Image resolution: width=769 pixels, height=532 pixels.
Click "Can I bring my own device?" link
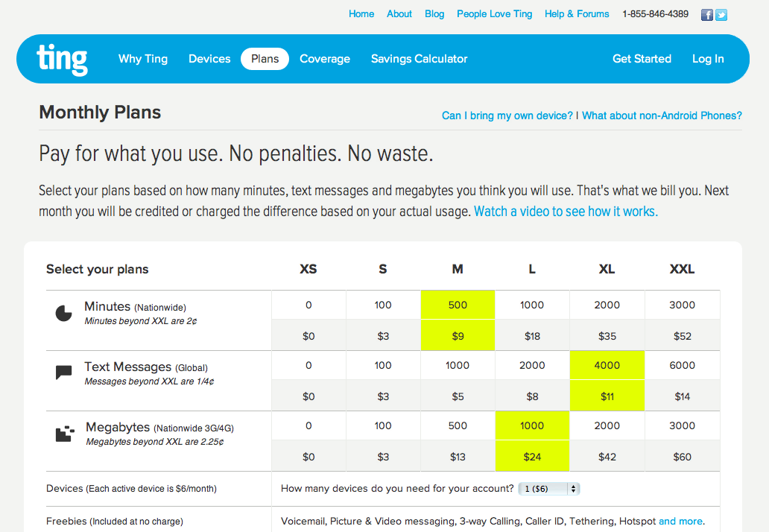507,115
